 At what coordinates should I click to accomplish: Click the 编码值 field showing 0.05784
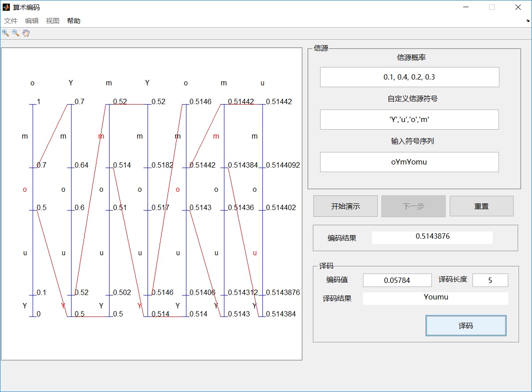[397, 280]
